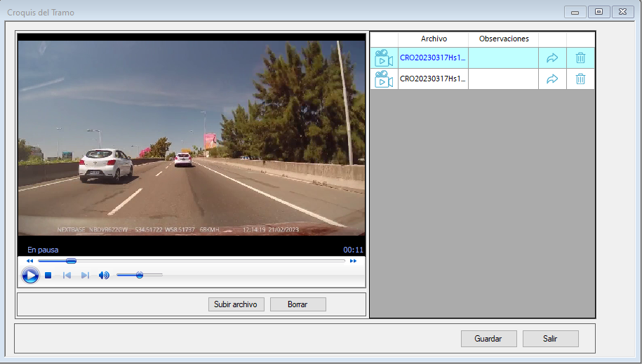
Task: Click the Subir archivo button
Action: pos(236,304)
